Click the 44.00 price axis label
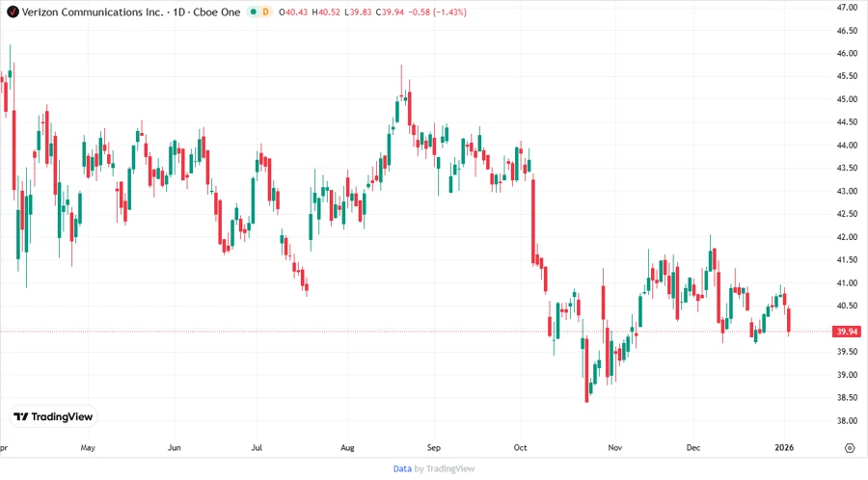 click(x=847, y=145)
